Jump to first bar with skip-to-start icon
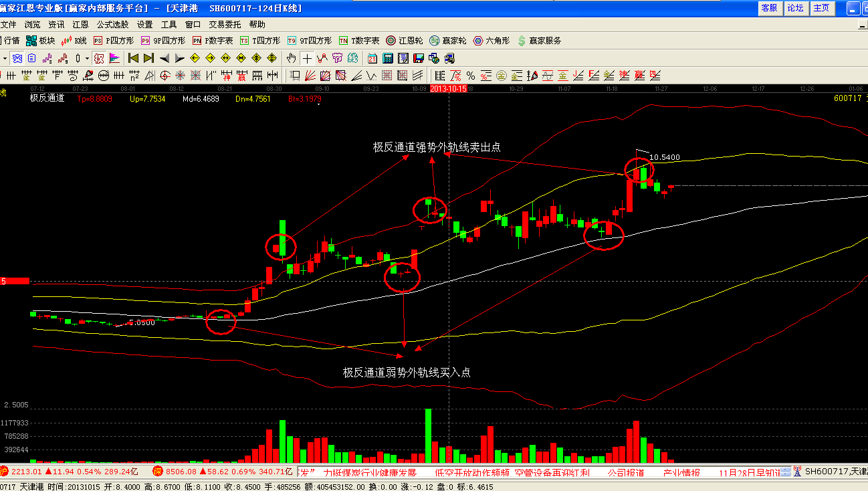The height and width of the screenshot is (491, 868). point(134,58)
